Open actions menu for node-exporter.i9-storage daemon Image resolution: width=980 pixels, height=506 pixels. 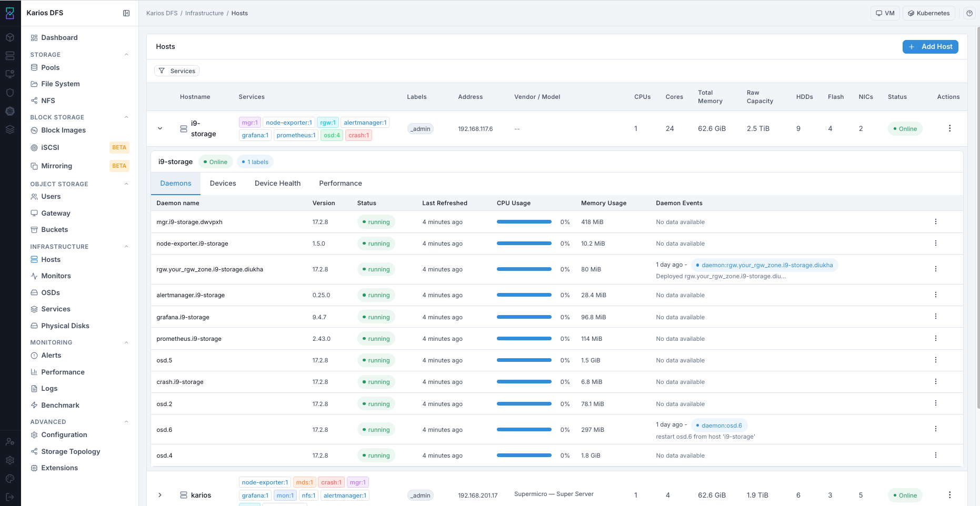(x=936, y=243)
